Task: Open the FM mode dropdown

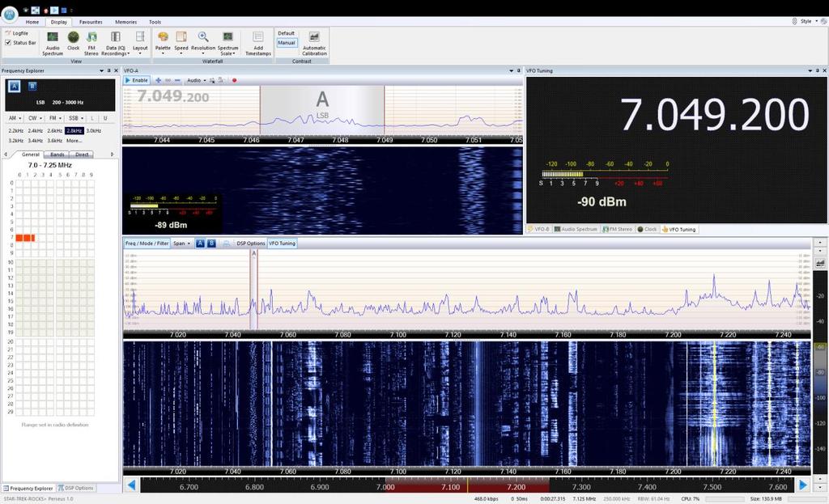Action: tap(55, 118)
